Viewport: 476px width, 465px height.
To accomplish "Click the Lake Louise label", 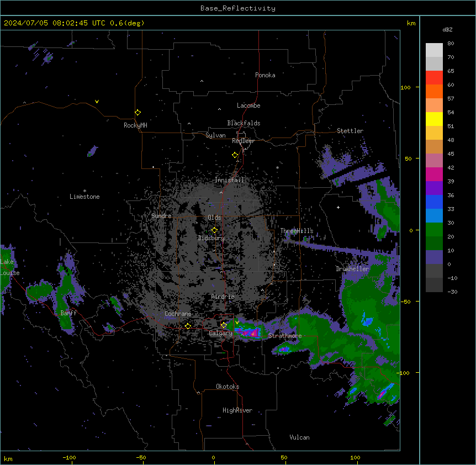I will [10, 267].
